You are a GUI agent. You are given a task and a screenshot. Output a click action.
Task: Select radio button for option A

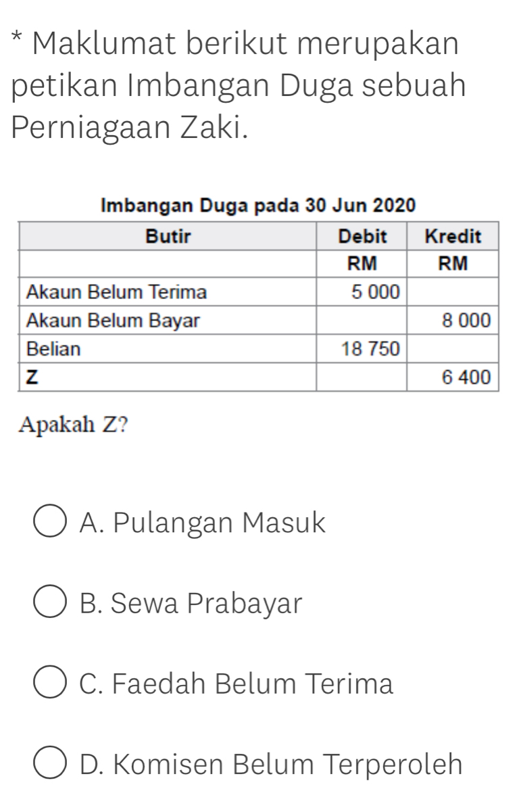tap(49, 521)
